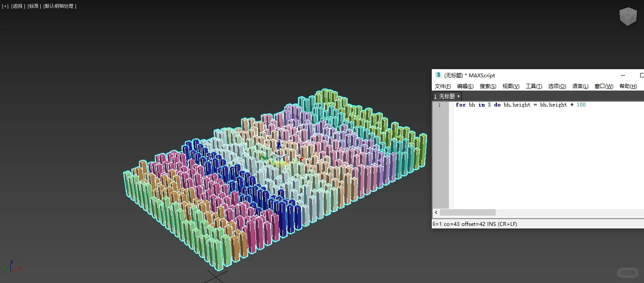The width and height of the screenshot is (644, 283).
Task: Open the 语言(L) menu in MAXScript editor
Action: point(580,86)
